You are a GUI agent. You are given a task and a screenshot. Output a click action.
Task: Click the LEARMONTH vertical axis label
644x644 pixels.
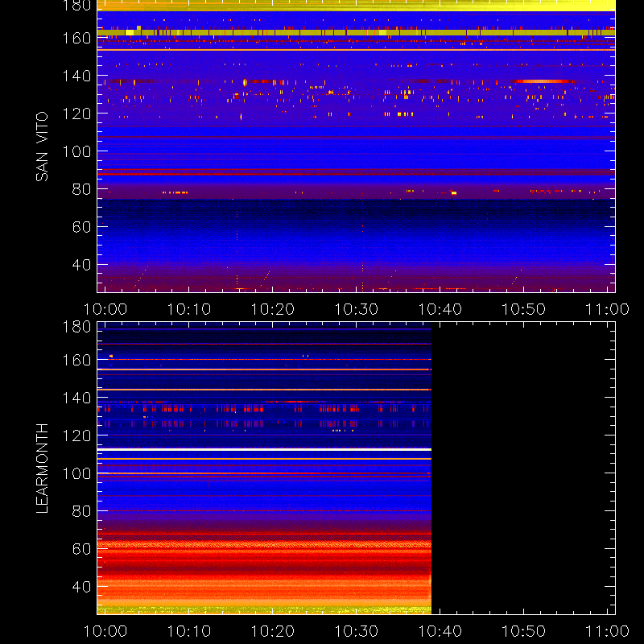[42, 469]
